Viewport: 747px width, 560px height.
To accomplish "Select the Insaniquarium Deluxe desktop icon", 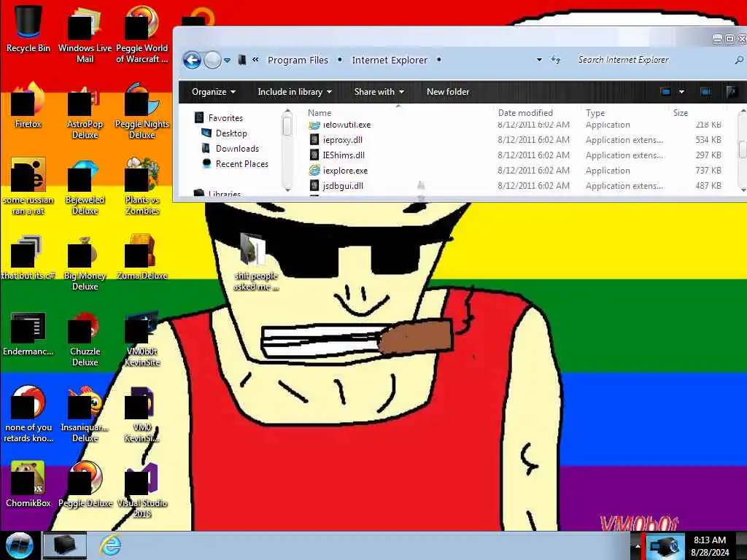I will click(x=85, y=413).
